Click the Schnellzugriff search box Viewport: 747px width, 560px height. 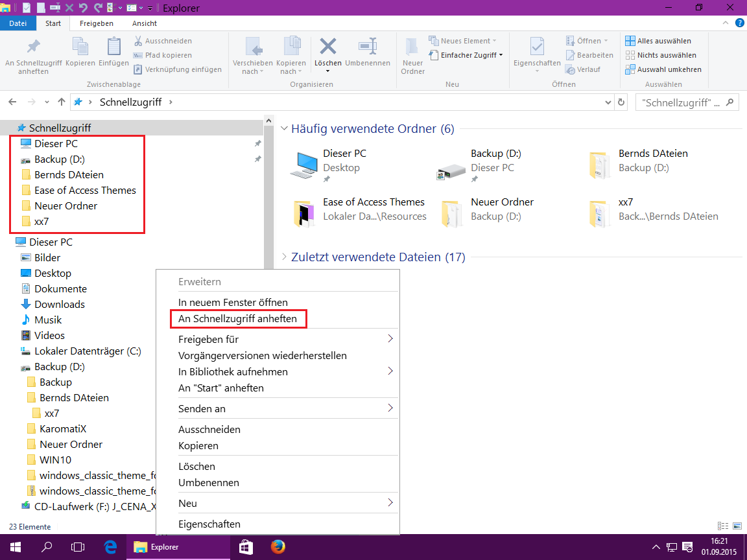(687, 102)
